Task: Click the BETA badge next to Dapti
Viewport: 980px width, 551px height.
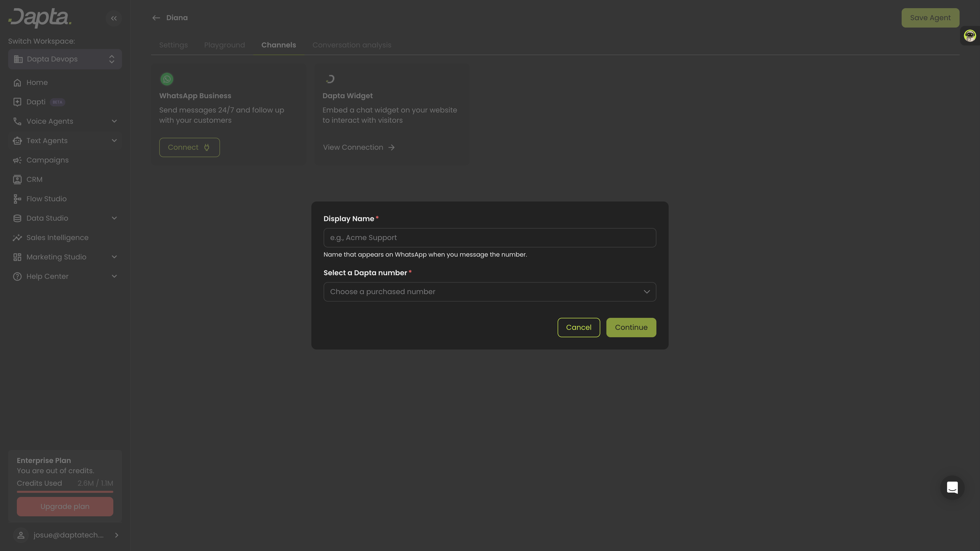Action: [x=57, y=102]
